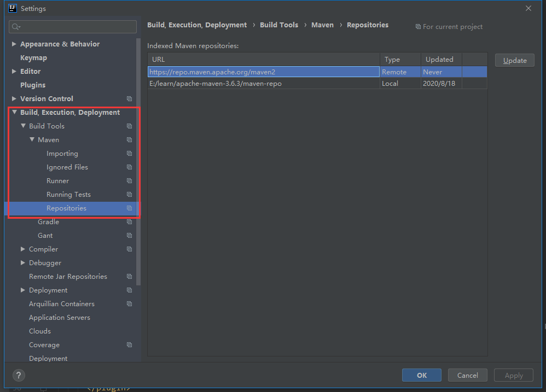Expand the Deployment node arrow

(x=22, y=290)
